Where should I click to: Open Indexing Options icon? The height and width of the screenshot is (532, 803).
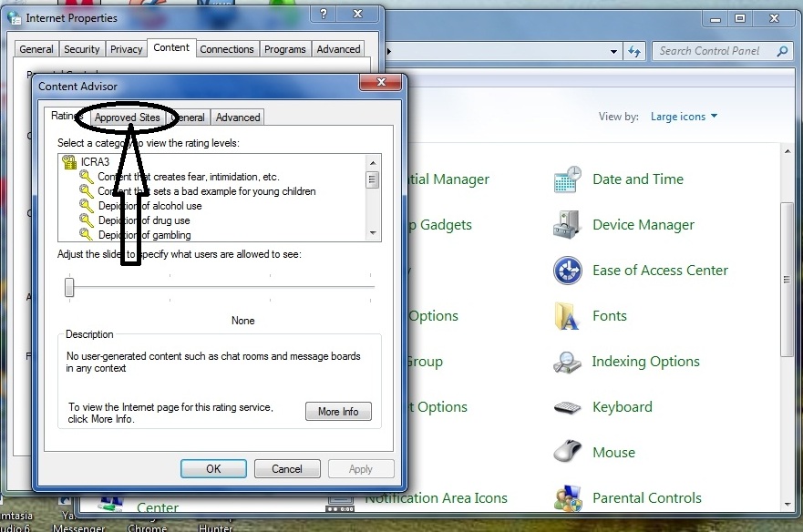pyautogui.click(x=568, y=362)
